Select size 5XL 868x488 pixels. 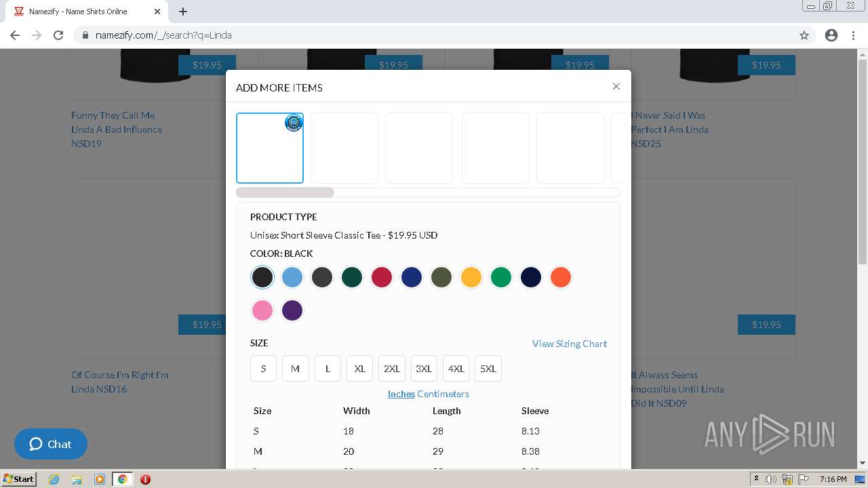[x=488, y=369]
